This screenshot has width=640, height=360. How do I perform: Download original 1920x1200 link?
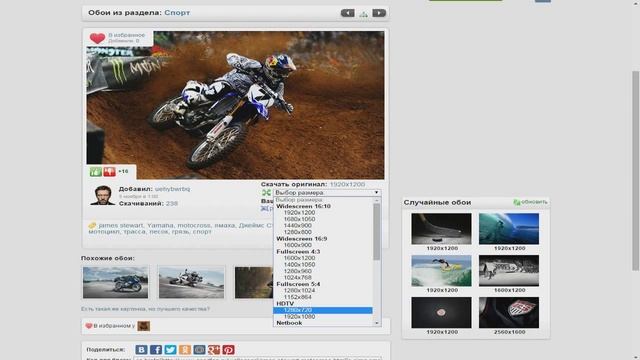pos(347,184)
